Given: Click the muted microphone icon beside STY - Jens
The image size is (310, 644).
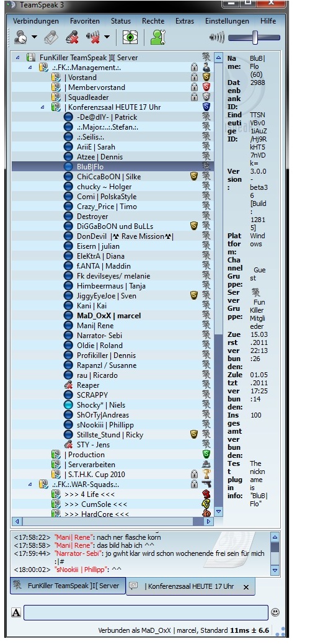Looking at the screenshot, I should pos(69,444).
